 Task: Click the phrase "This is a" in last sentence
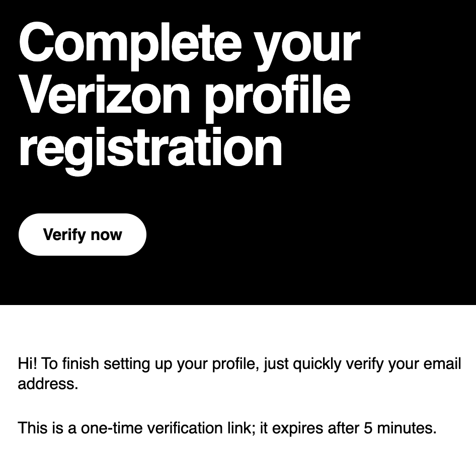47,428
